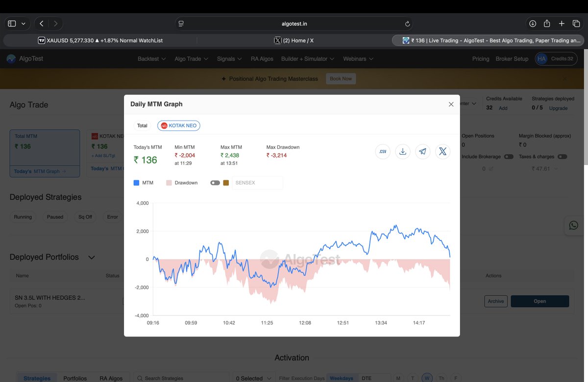Click the Search Strategies field
The width and height of the screenshot is (588, 382).
click(x=180, y=378)
